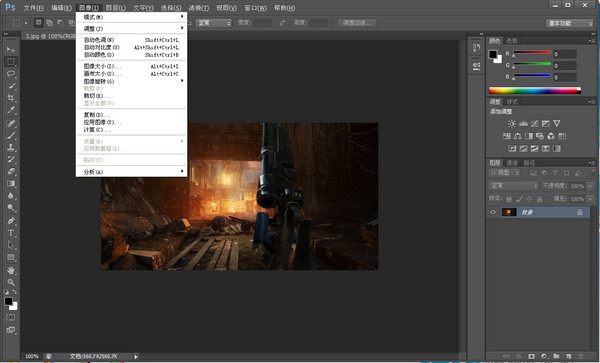This screenshot has height=363, width=600.
Task: Choose 应用图像 menu entry
Action: click(x=131, y=122)
